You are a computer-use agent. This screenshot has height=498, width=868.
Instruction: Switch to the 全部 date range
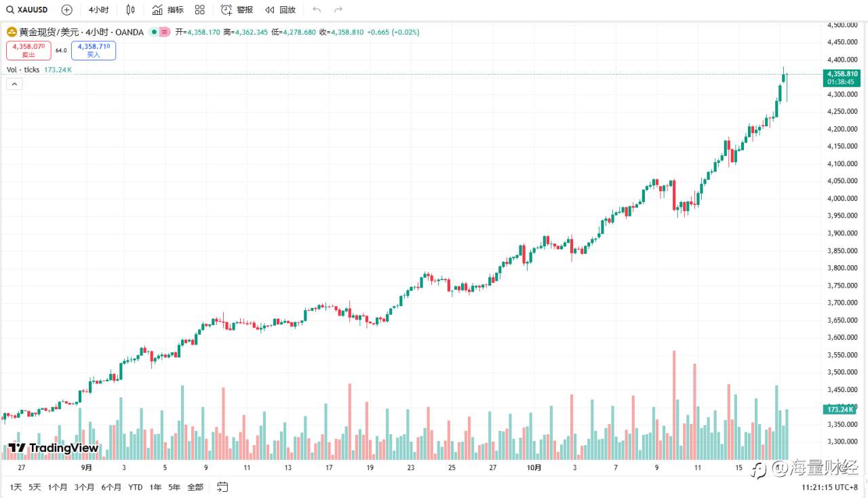(x=195, y=487)
